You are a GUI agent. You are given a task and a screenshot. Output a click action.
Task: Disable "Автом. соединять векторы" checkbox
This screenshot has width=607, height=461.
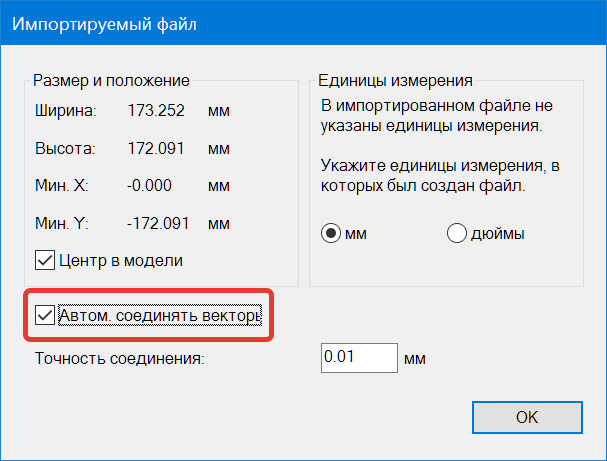(45, 316)
